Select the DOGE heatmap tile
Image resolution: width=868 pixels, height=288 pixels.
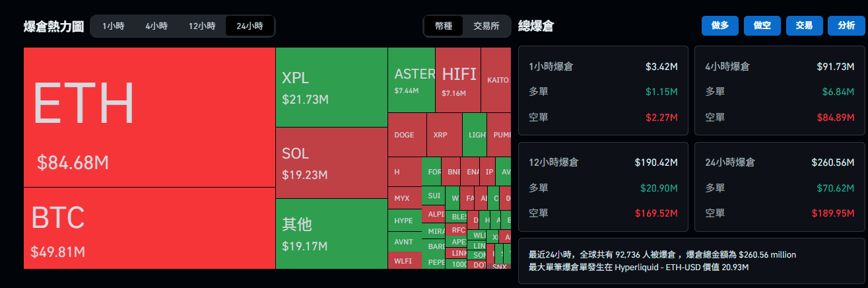(407, 135)
